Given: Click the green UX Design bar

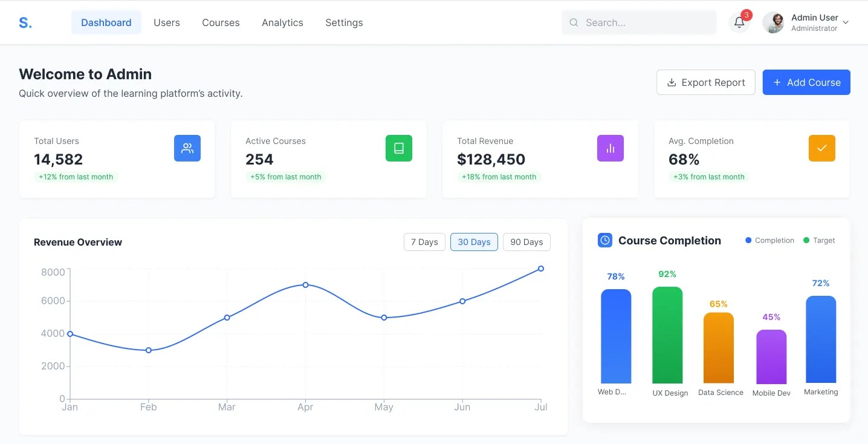Looking at the screenshot, I should (667, 335).
